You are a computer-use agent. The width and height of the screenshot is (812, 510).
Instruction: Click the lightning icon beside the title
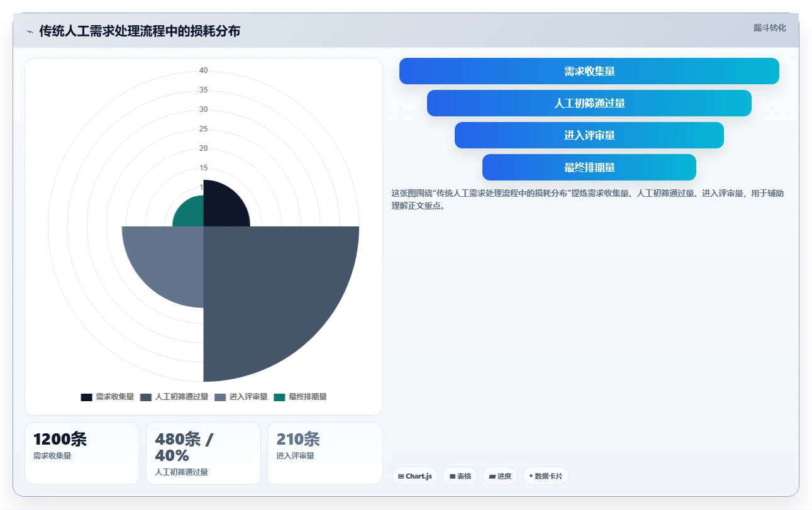30,31
